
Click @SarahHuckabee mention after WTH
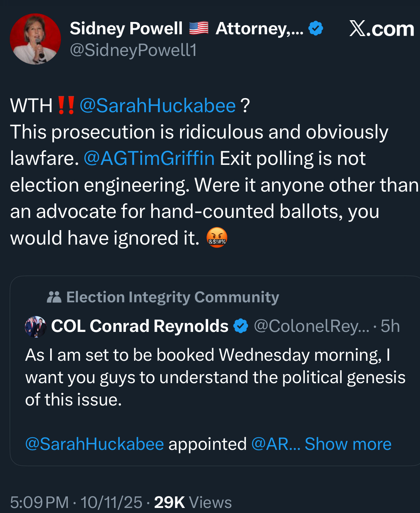coord(158,106)
